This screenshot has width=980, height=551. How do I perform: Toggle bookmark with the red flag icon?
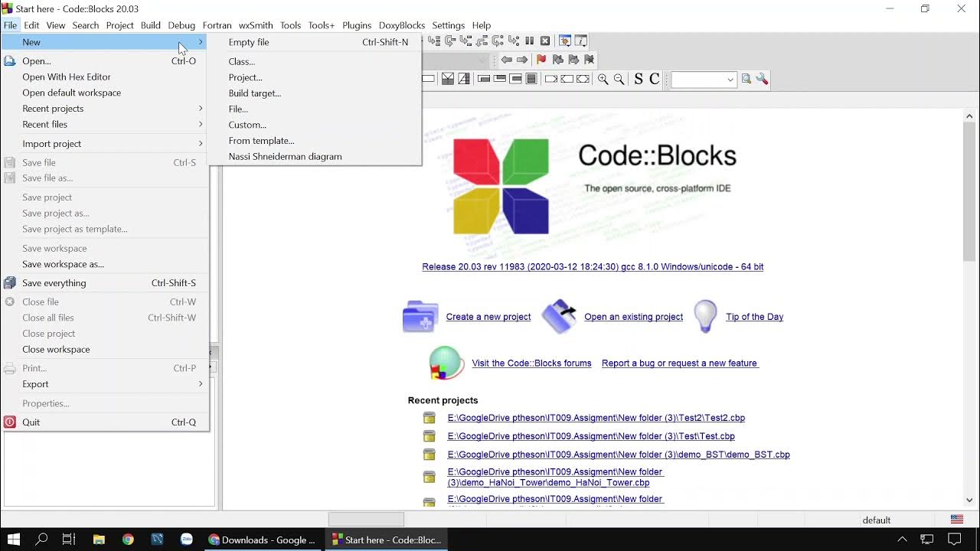coord(541,59)
